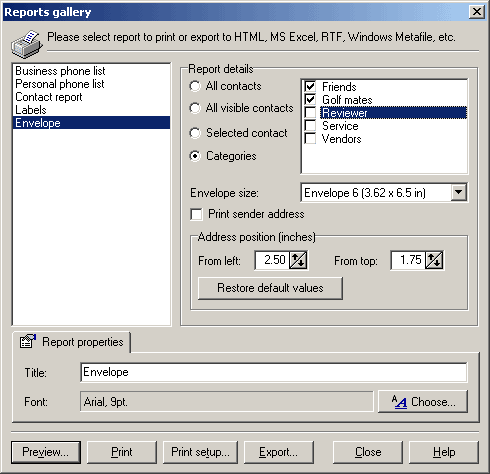This screenshot has width=490, height=474.
Task: Select the All contacts radio button
Action: point(195,86)
